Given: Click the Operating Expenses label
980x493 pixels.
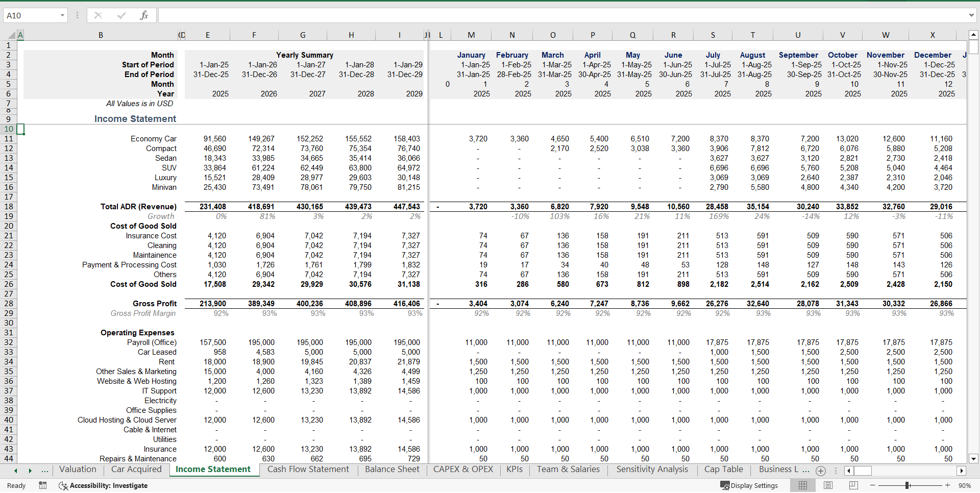Looking at the screenshot, I should click(x=137, y=333).
